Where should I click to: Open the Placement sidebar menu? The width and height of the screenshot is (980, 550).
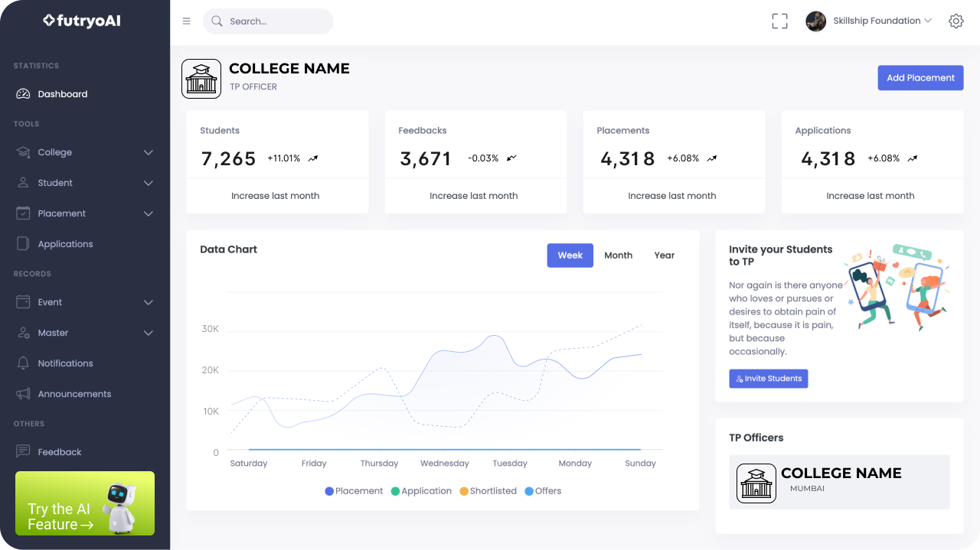coord(61,213)
